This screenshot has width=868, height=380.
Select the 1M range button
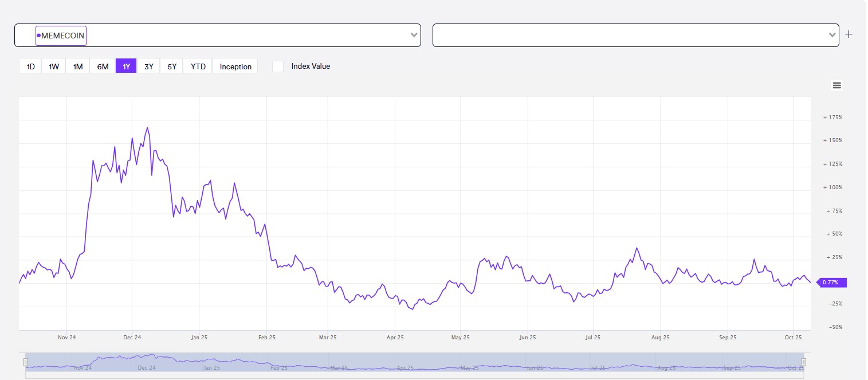coord(78,66)
